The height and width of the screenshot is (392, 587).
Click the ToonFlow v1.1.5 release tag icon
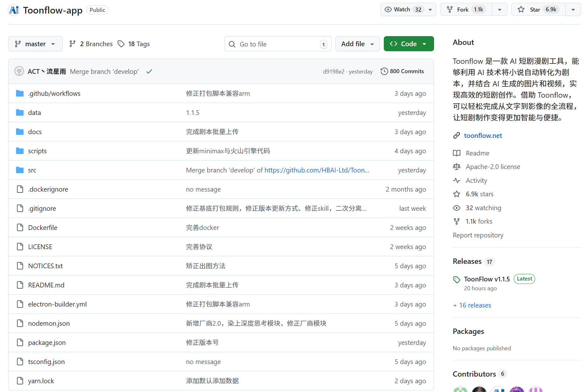[x=457, y=279]
